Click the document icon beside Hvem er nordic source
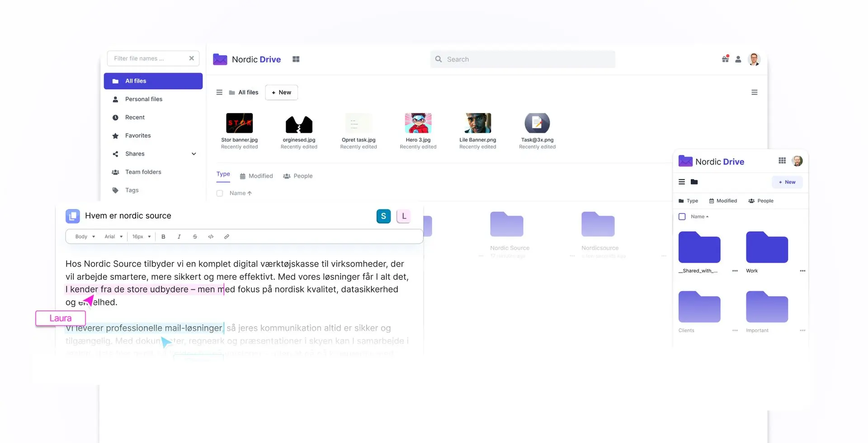This screenshot has height=443, width=868. [73, 216]
